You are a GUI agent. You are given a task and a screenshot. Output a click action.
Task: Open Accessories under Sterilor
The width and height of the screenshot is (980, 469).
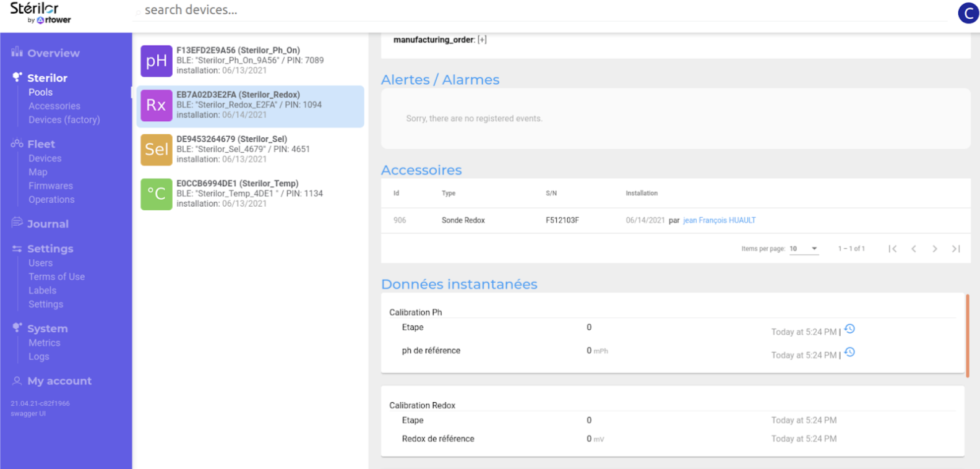[x=54, y=106]
